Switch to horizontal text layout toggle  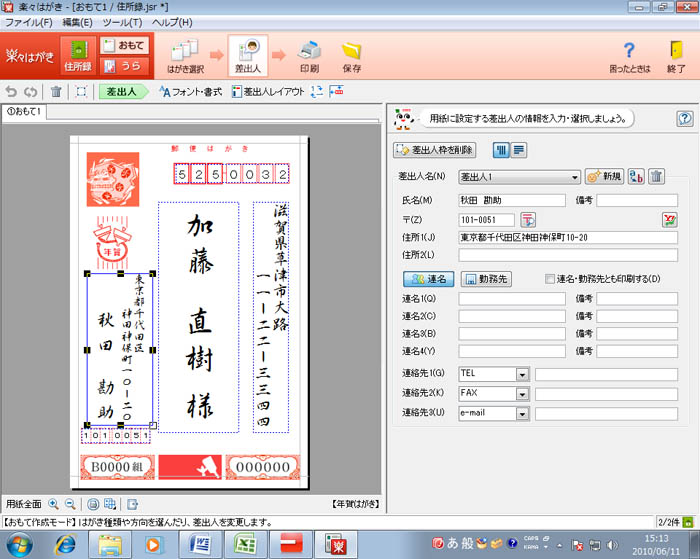click(520, 150)
